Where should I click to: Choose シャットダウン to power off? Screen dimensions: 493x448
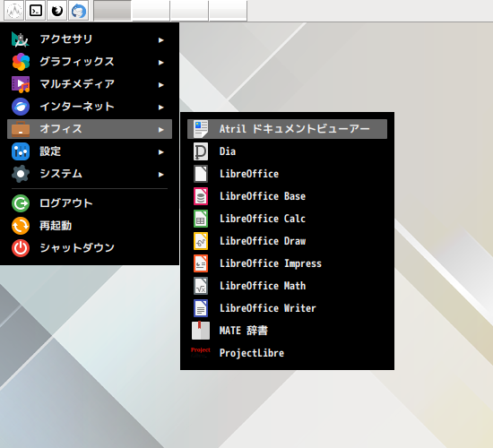click(x=90, y=248)
